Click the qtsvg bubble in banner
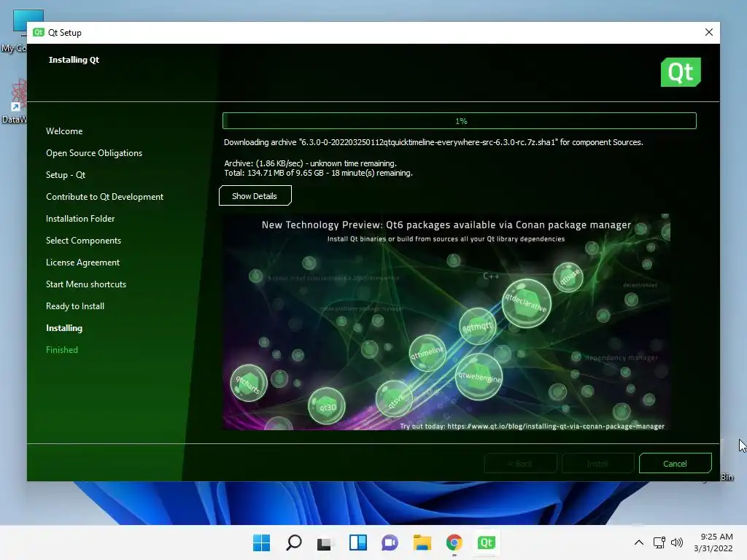Viewport: 747px width, 560px height. [395, 400]
